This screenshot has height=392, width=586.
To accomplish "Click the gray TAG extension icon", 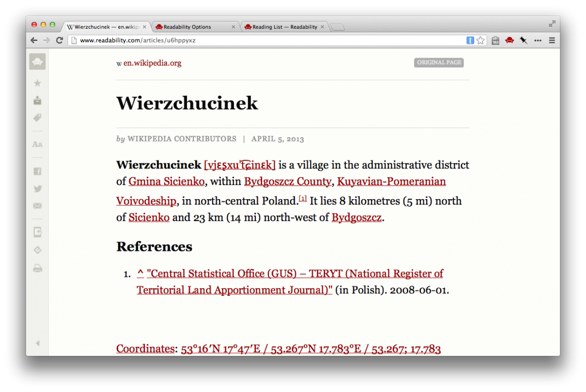I will (495, 41).
